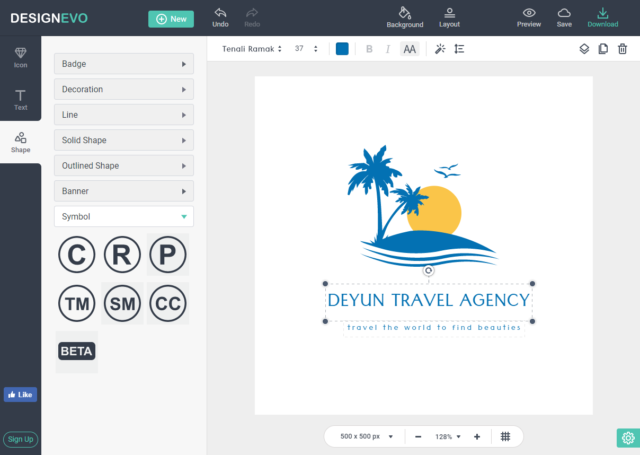Click the Facebook Like button
This screenshot has height=455, width=640.
tap(20, 395)
